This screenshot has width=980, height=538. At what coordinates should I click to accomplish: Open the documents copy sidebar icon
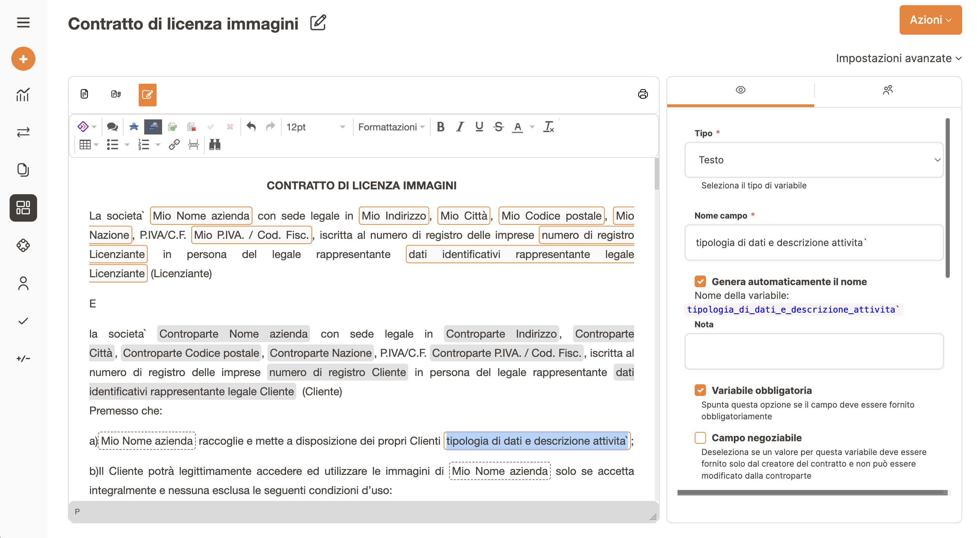coord(23,169)
